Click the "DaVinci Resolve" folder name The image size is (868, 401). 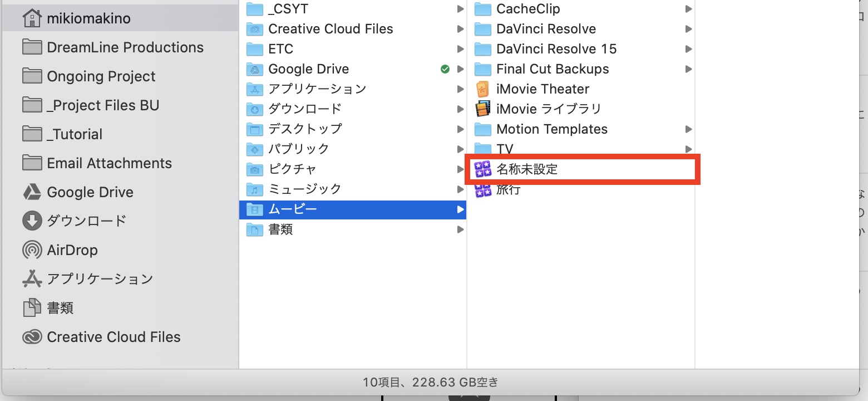(x=546, y=29)
